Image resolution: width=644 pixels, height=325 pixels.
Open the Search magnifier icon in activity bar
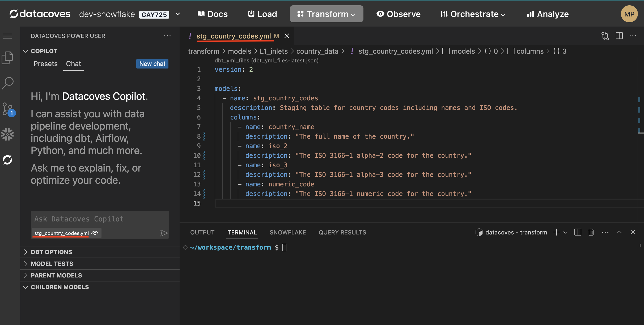tap(7, 83)
